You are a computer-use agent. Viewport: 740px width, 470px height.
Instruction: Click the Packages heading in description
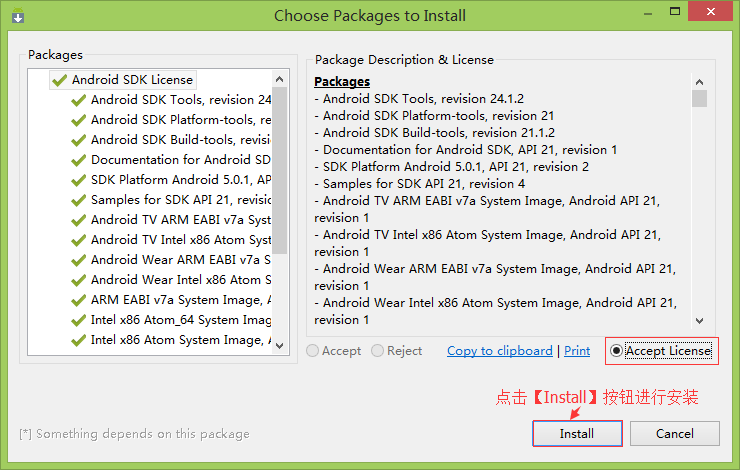tap(342, 82)
